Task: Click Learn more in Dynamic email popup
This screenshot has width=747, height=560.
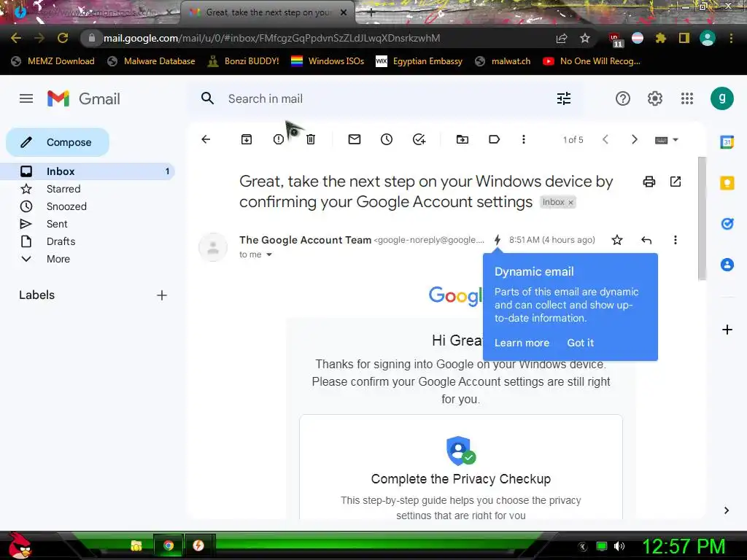Action: (x=522, y=343)
